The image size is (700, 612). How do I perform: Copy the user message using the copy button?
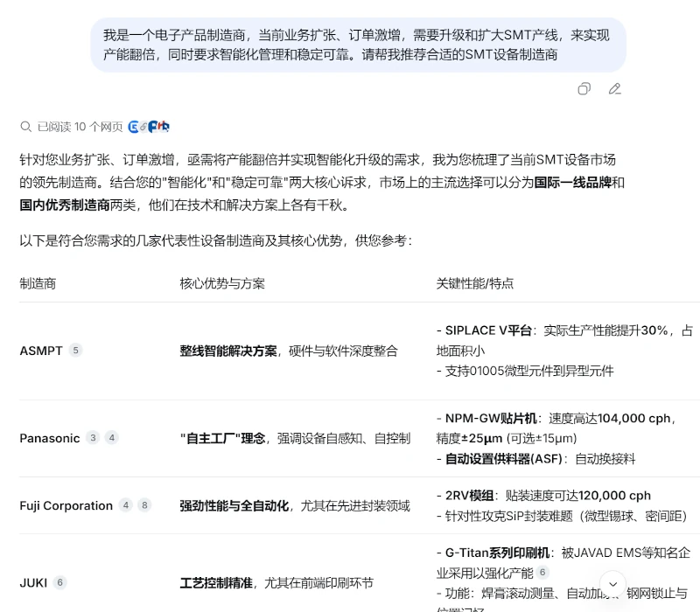pos(584,89)
